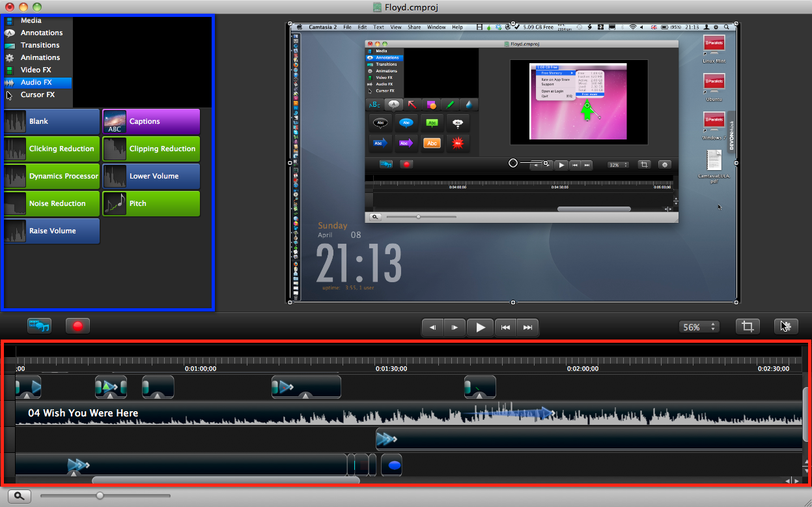Click the 0:02:00;00 mark on the ruler
This screenshot has width=812, height=507.
[x=582, y=368]
